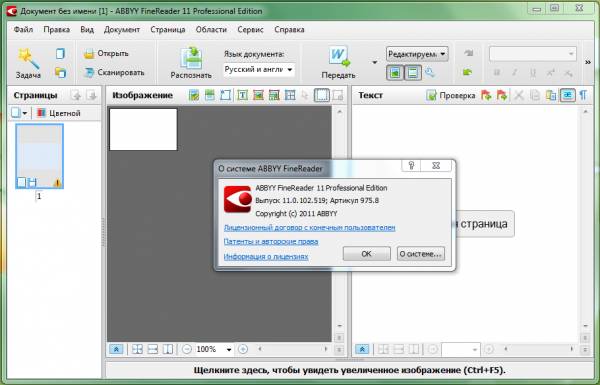Image resolution: width=600 pixels, height=385 pixels.
Task: Click the analyze page layout icon
Action: tap(194, 95)
